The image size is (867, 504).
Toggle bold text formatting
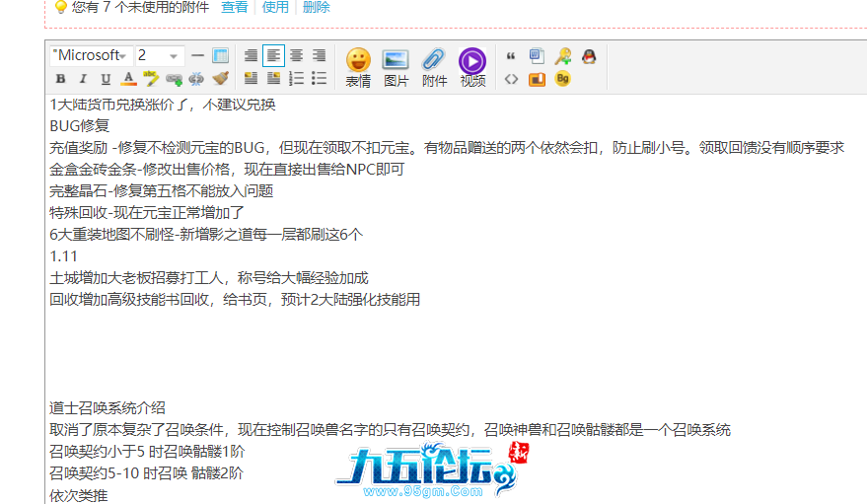[x=61, y=79]
